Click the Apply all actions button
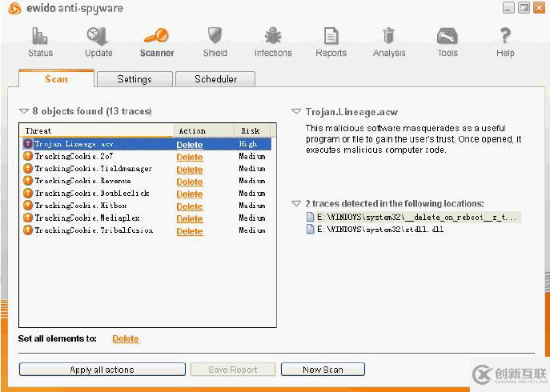 pos(102,370)
